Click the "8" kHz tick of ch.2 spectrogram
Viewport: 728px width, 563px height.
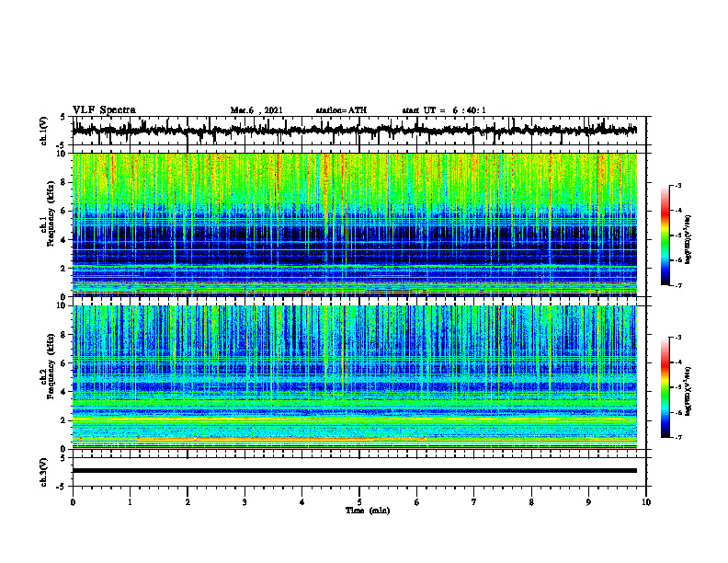tap(63, 334)
